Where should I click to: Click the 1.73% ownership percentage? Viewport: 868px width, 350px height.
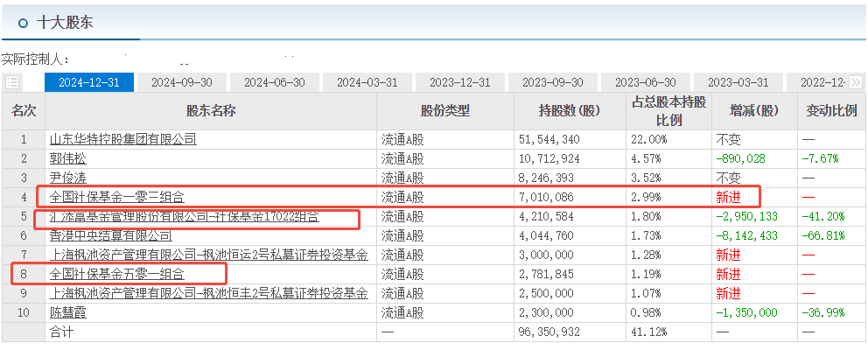pos(646,236)
